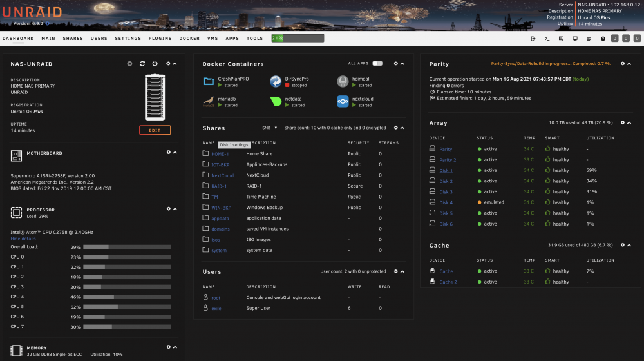Show memory information with the info icon
The width and height of the screenshot is (644, 361).
pyautogui.click(x=168, y=347)
